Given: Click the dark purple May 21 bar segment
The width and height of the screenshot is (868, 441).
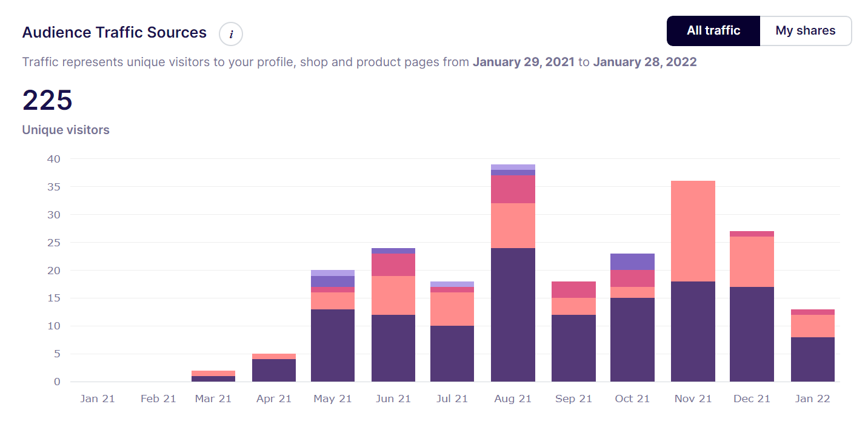Looking at the screenshot, I should (x=333, y=345).
